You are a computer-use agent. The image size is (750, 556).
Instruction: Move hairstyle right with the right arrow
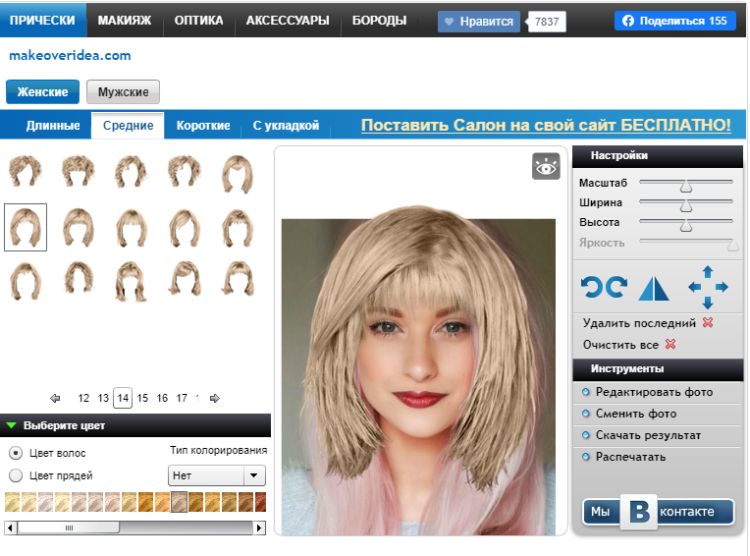point(723,287)
